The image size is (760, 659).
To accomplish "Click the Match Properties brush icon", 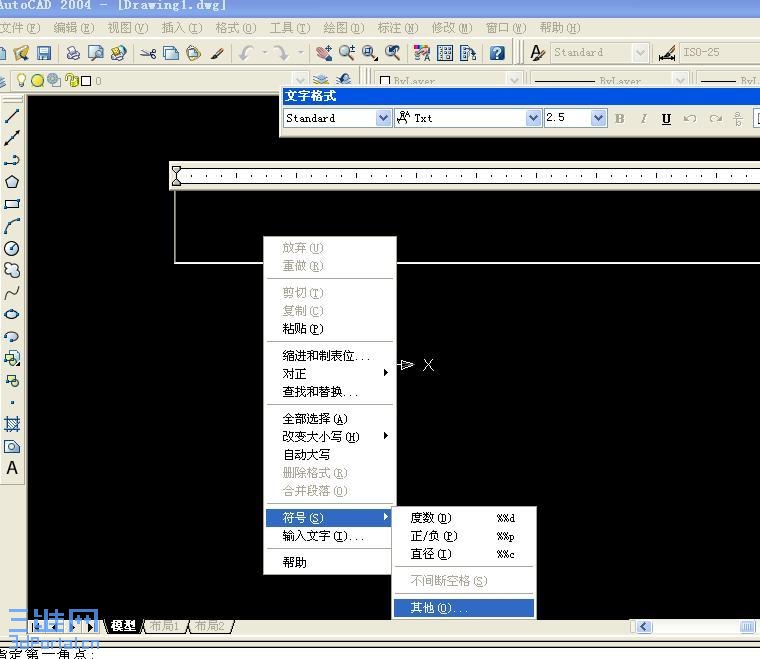I will (217, 53).
